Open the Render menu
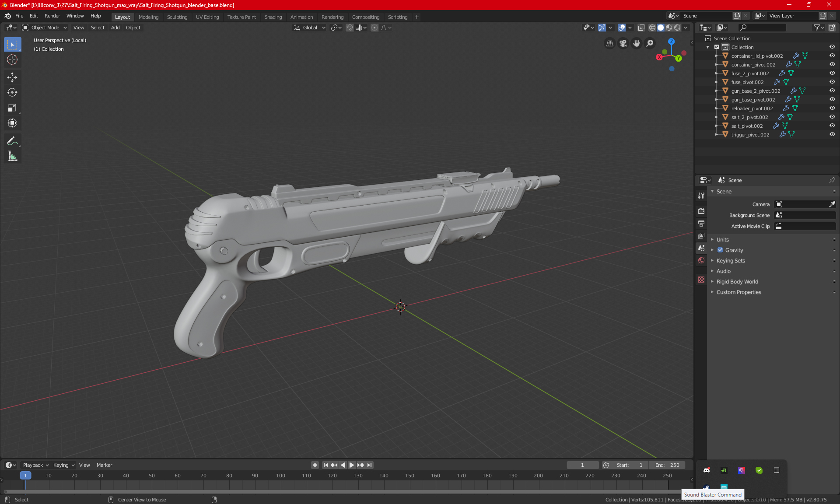Viewport: 840px width, 504px height. pyautogui.click(x=52, y=16)
